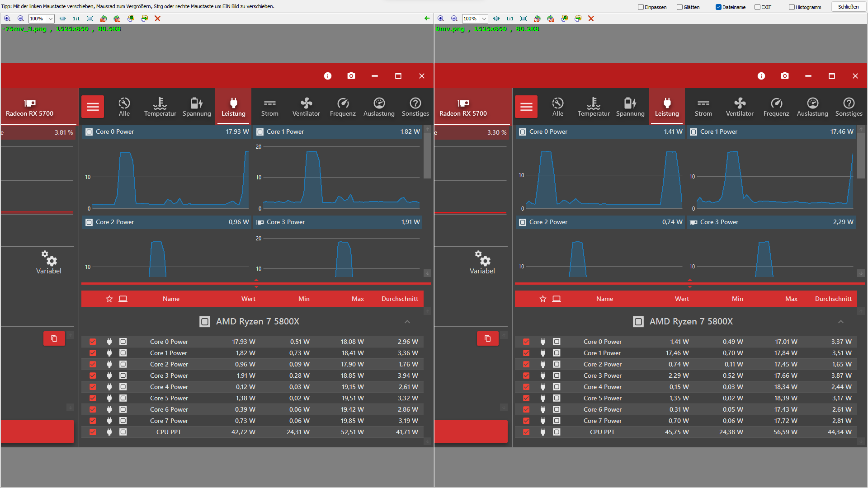Open the info icon in right window header
Image resolution: width=868 pixels, height=488 pixels.
point(761,76)
